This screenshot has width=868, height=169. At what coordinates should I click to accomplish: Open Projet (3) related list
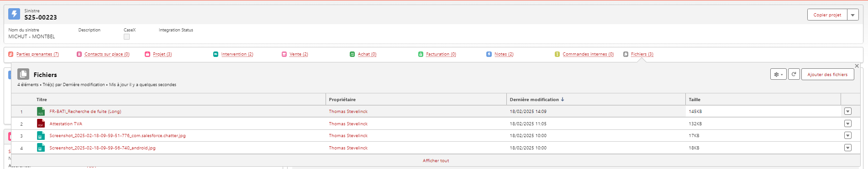point(162,54)
